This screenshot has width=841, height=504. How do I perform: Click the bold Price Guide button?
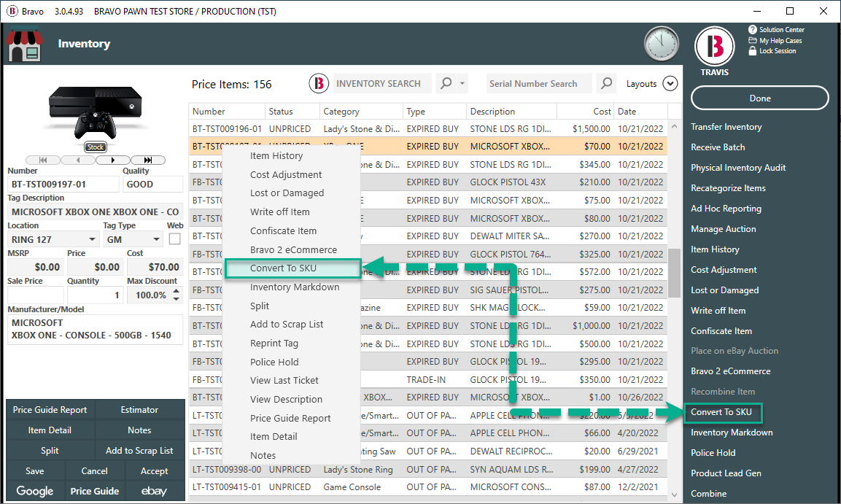pos(94,491)
